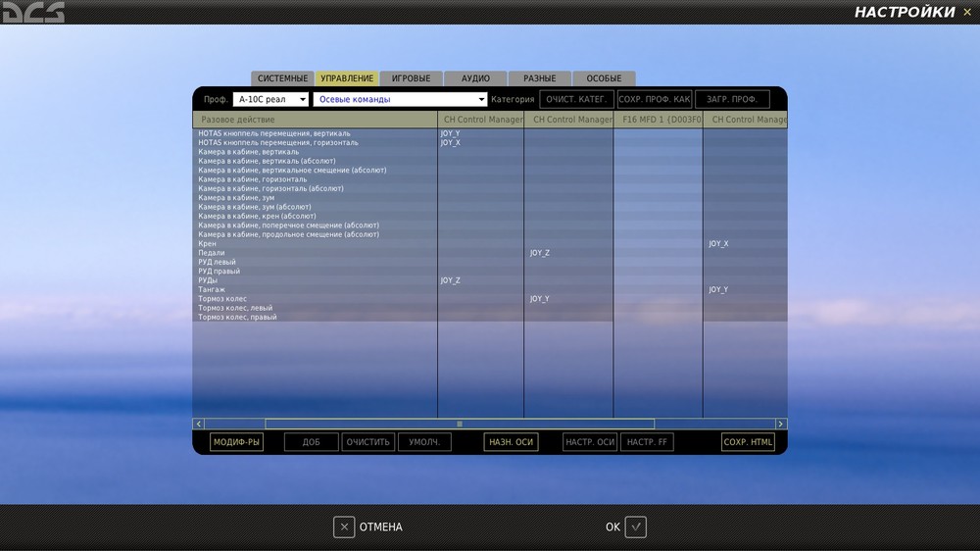
Task: Click the ЗАГР. ПРОФ. button
Action: (732, 99)
